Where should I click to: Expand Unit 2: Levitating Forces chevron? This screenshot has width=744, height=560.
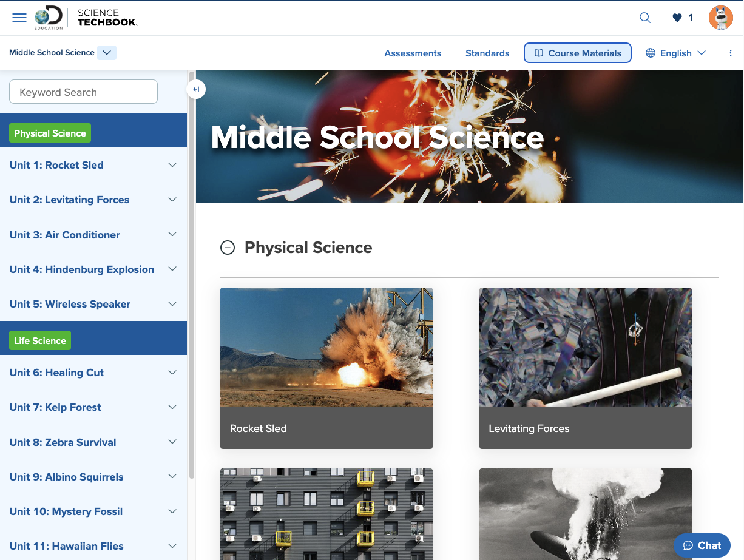click(172, 200)
